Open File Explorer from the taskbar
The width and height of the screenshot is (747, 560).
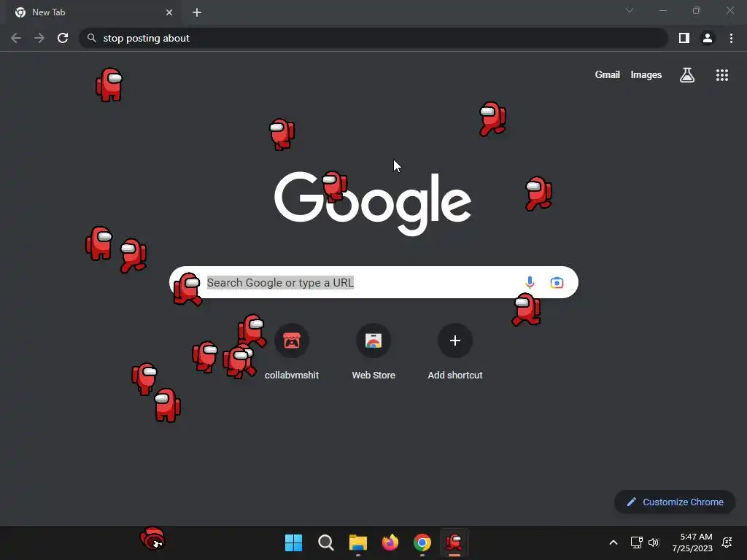(x=357, y=542)
